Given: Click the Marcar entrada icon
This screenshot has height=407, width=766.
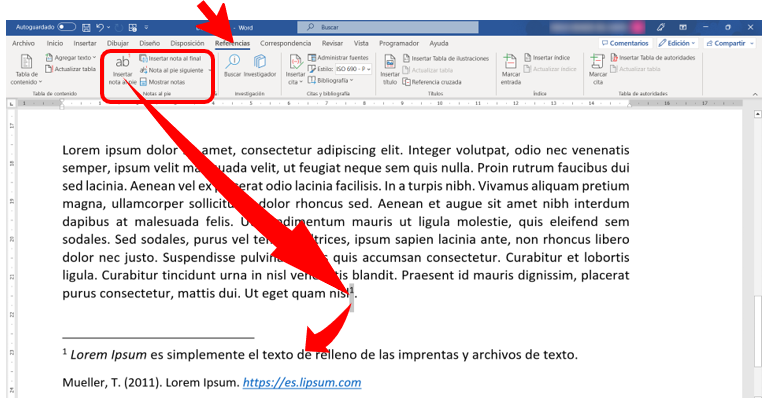Looking at the screenshot, I should point(511,69).
